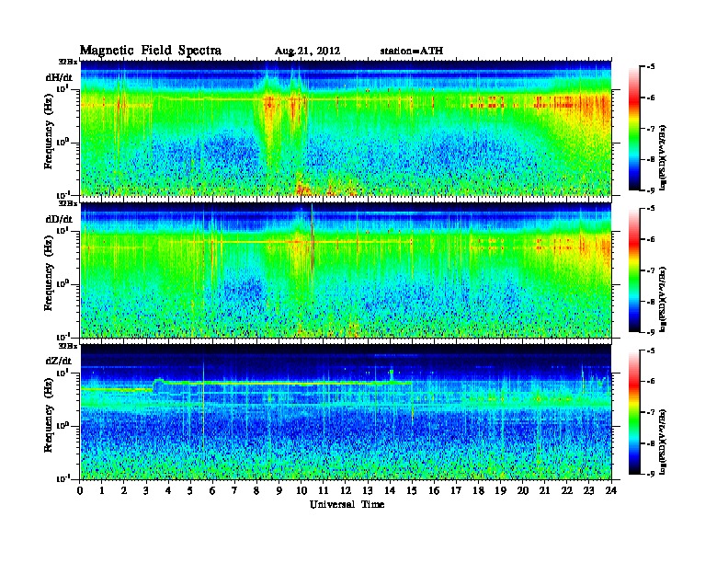
Task: Click the "32Hz" label of the dH/dt panel
Action: [68, 62]
